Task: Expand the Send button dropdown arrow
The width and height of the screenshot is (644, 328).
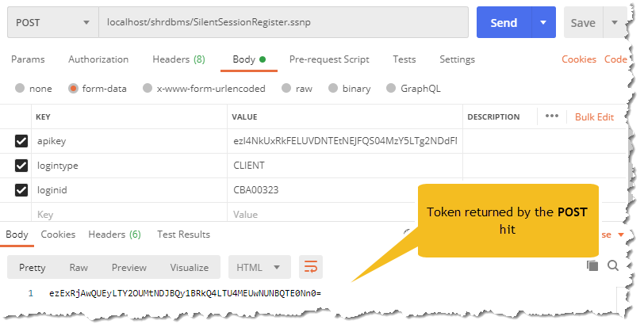Action: coord(542,23)
